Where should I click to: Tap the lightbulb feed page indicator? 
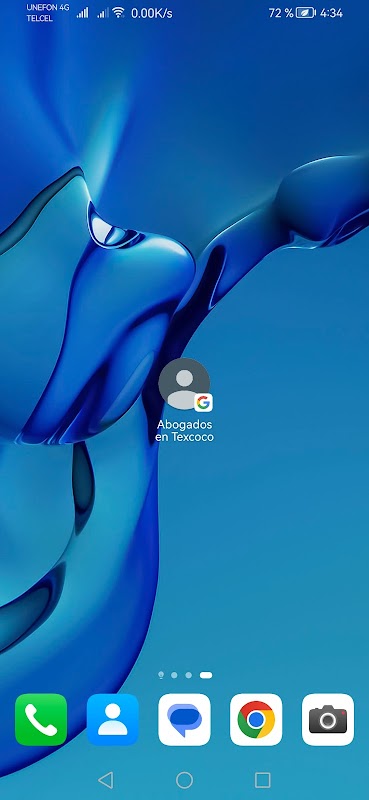click(x=161, y=675)
